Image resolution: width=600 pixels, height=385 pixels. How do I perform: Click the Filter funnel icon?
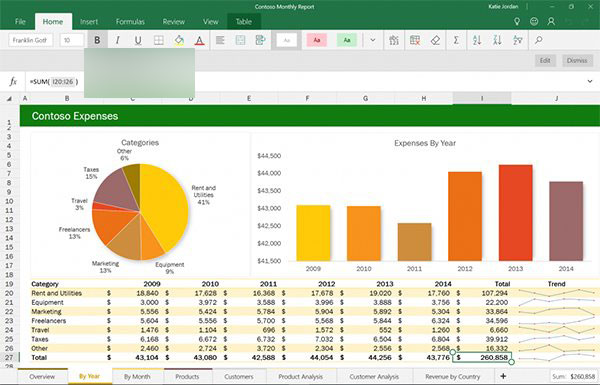518,40
